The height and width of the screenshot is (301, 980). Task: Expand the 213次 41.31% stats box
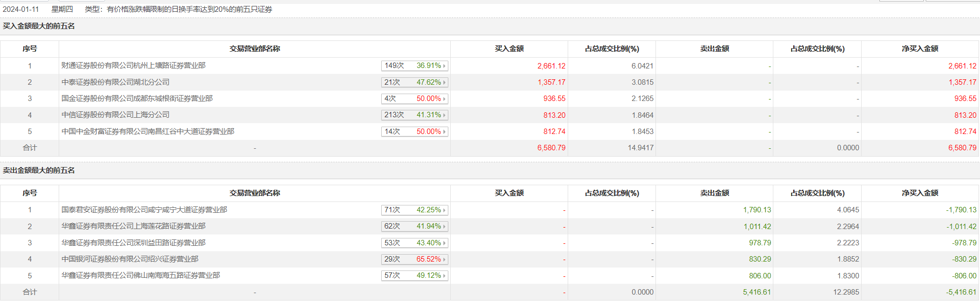click(x=414, y=115)
